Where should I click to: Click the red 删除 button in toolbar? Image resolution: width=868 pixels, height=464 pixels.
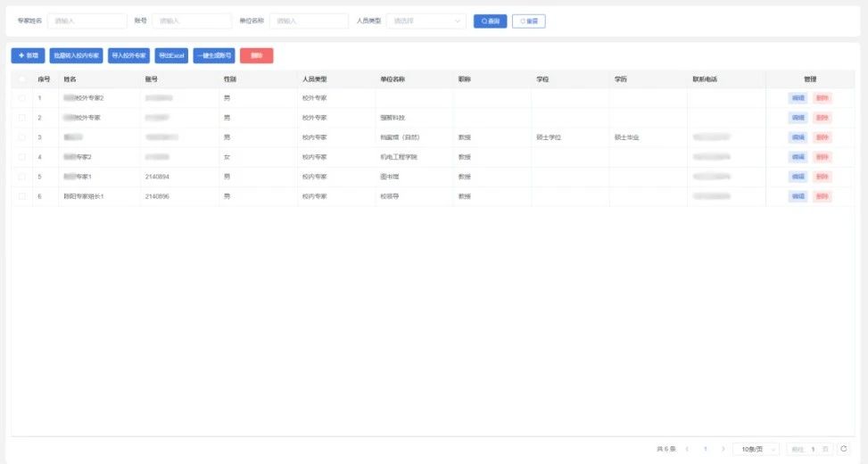coord(256,55)
